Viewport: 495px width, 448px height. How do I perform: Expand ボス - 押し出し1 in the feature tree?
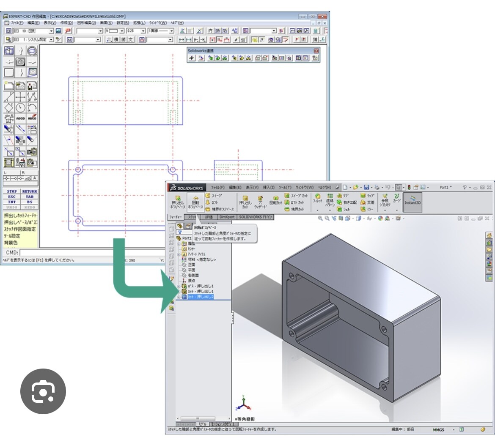179,286
